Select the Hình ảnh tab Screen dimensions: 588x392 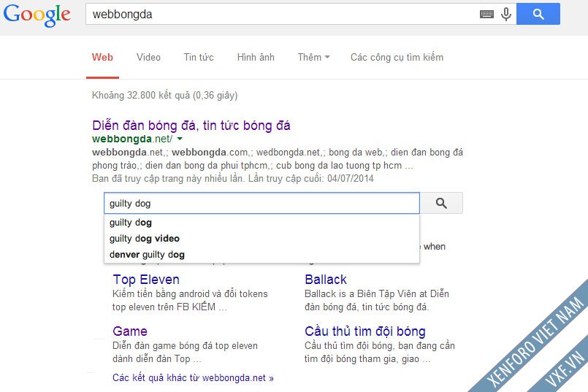(x=256, y=57)
